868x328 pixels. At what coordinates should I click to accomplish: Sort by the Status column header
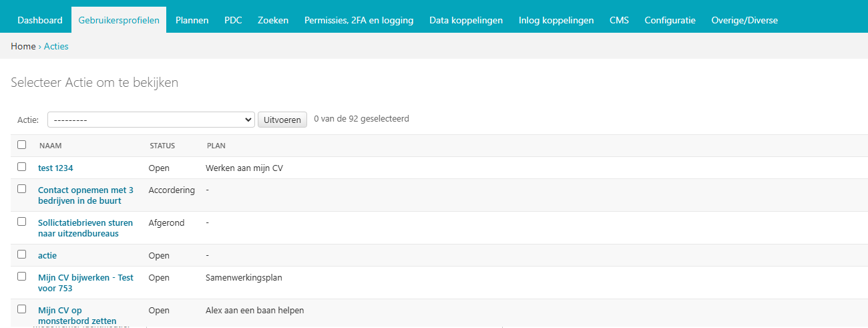[162, 146]
